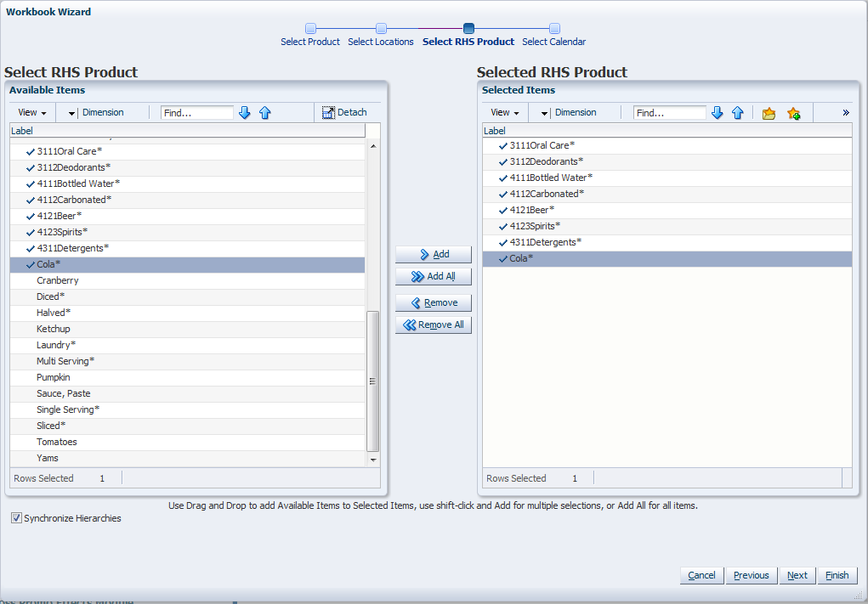Screen dimensions: 868x604
Task: Select 4112Carbonated* in Selected Items
Action: click(667, 194)
